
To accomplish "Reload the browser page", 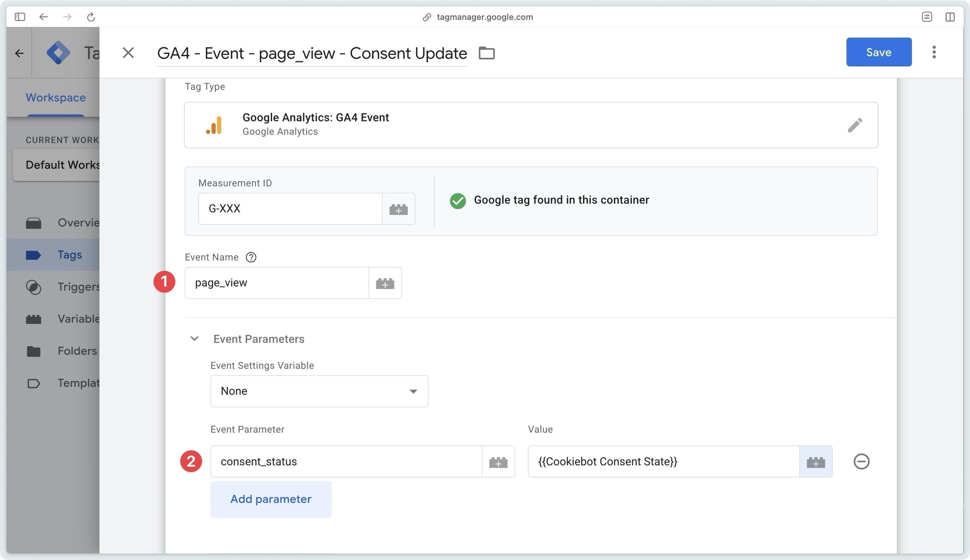I will 91,17.
